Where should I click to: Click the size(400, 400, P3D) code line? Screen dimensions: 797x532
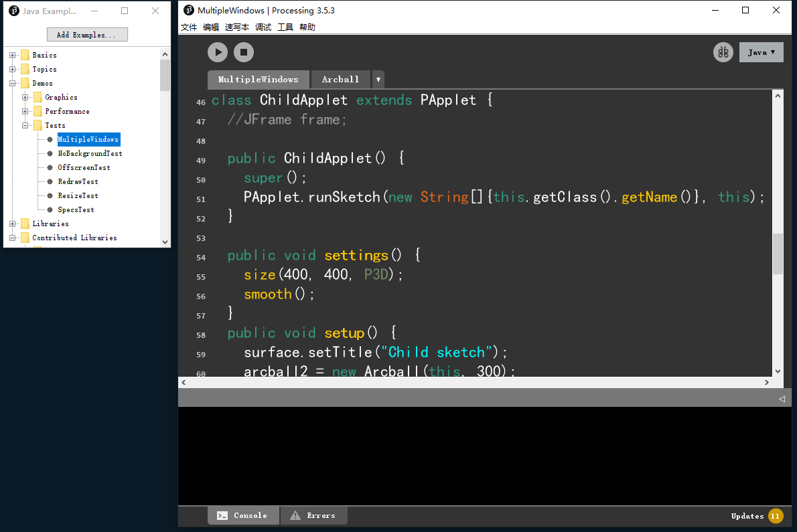coord(323,274)
